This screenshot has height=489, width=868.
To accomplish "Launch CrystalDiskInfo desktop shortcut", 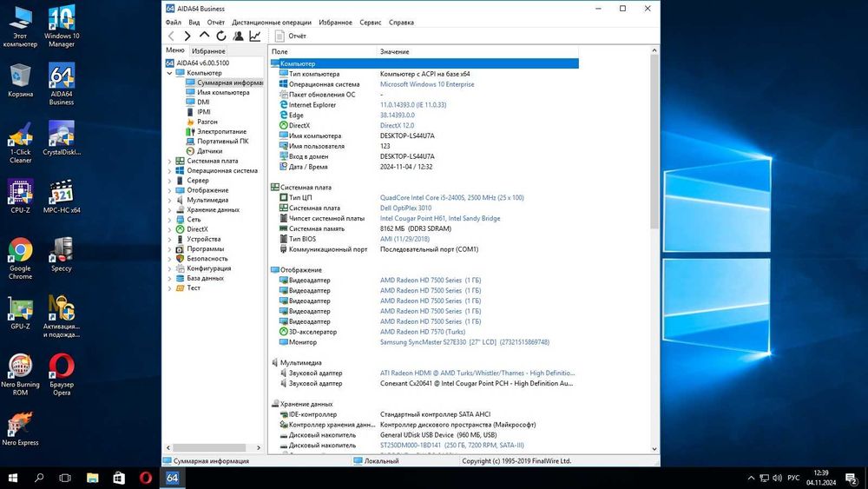I will coord(62,138).
